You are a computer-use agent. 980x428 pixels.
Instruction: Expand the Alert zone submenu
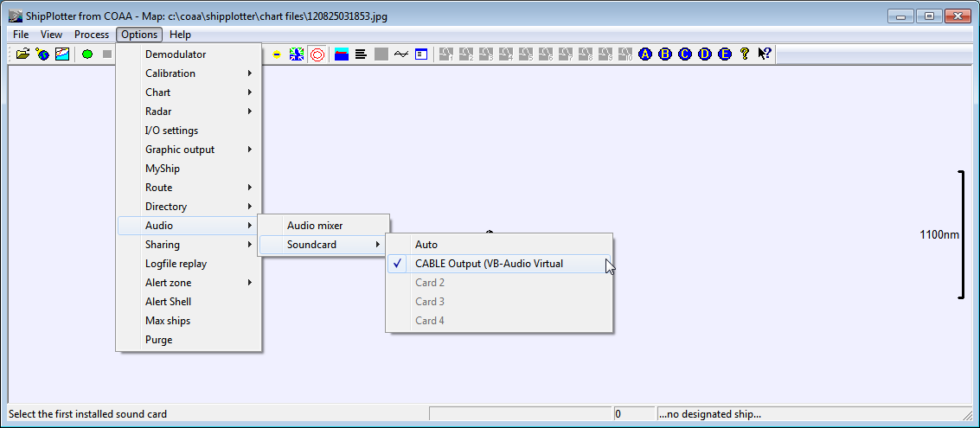[x=189, y=283]
